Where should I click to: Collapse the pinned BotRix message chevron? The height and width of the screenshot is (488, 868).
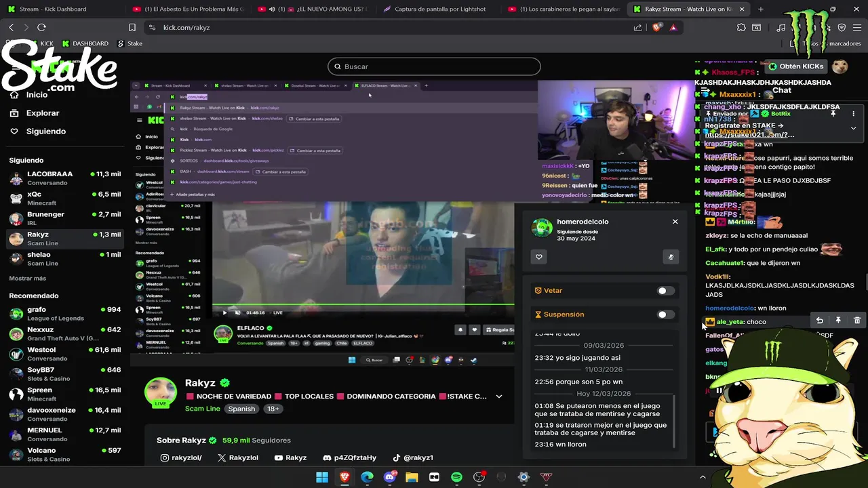(853, 127)
